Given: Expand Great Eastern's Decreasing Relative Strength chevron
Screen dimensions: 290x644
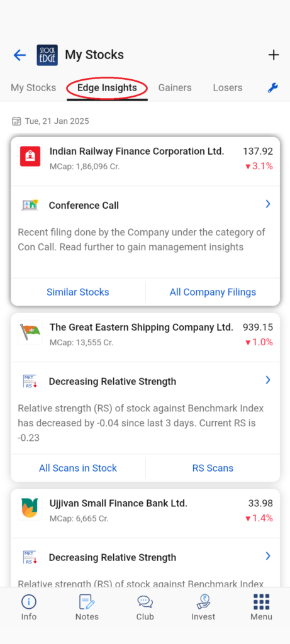Looking at the screenshot, I should coord(268,380).
